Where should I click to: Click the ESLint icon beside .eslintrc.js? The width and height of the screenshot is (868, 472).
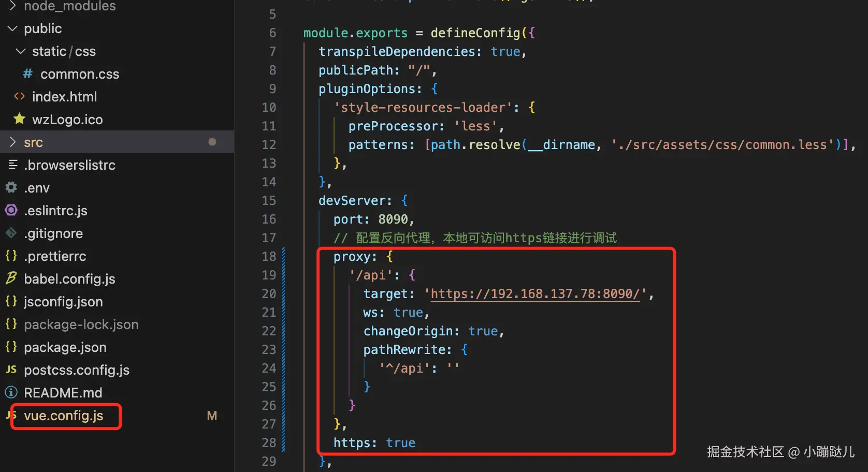click(x=11, y=210)
